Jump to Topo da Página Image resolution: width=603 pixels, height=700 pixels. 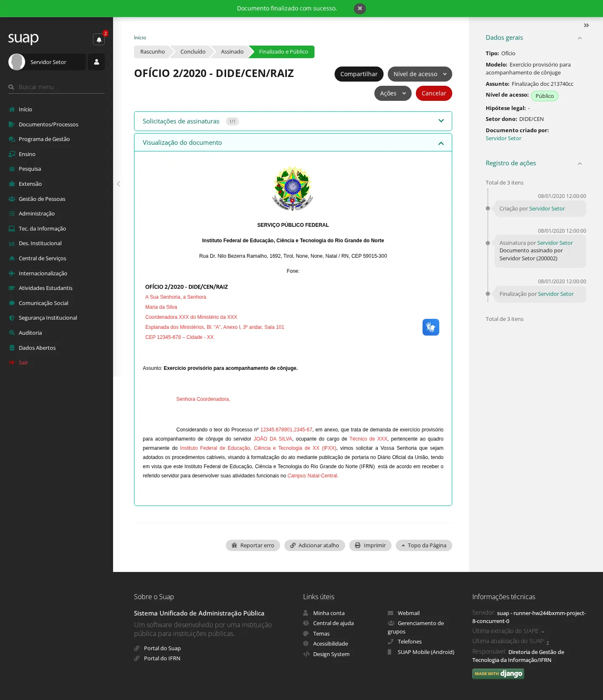point(424,546)
